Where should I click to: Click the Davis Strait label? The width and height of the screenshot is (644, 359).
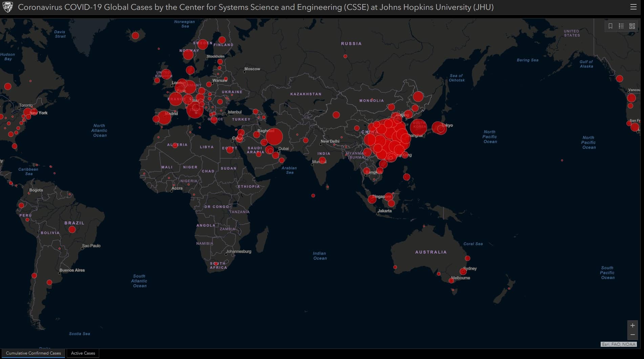[60, 34]
